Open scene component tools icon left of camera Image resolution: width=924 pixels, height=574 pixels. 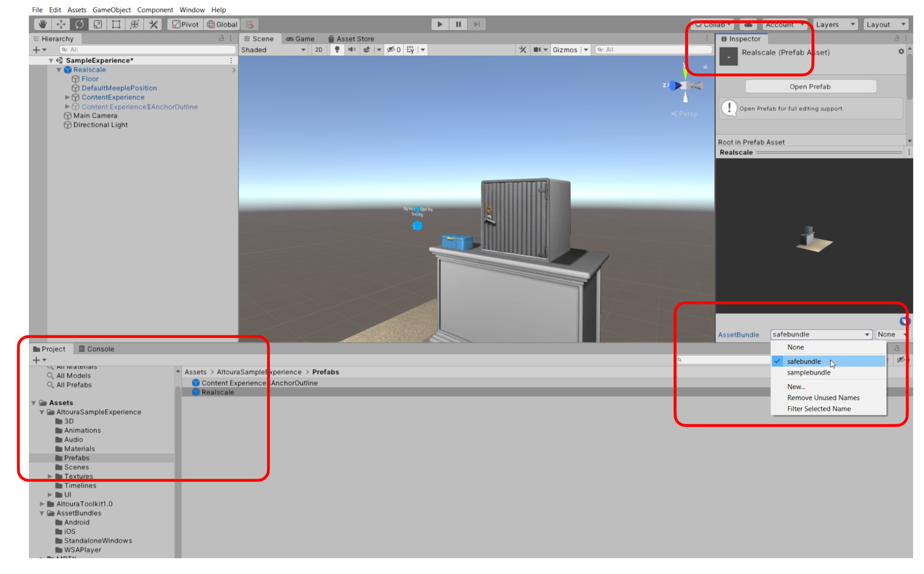pyautogui.click(x=523, y=50)
